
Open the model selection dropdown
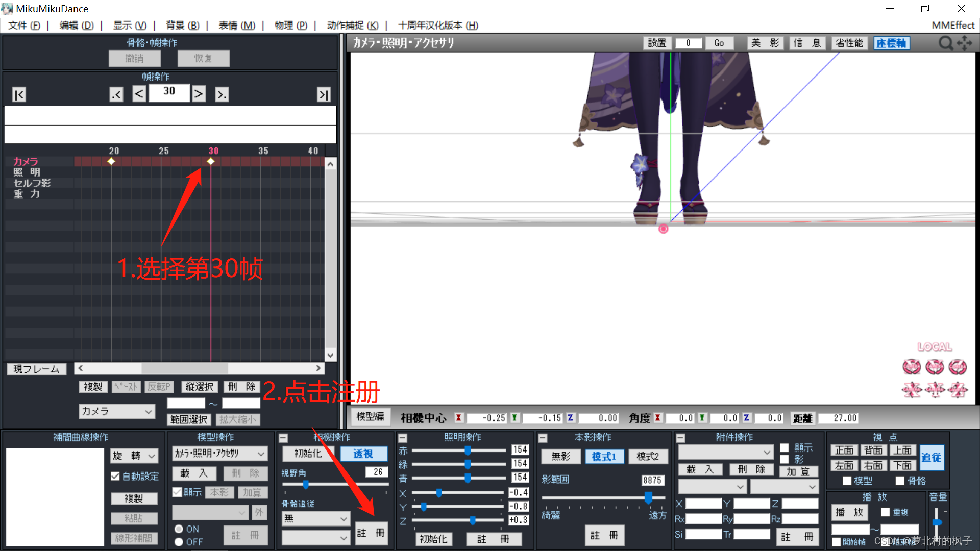pyautogui.click(x=219, y=454)
